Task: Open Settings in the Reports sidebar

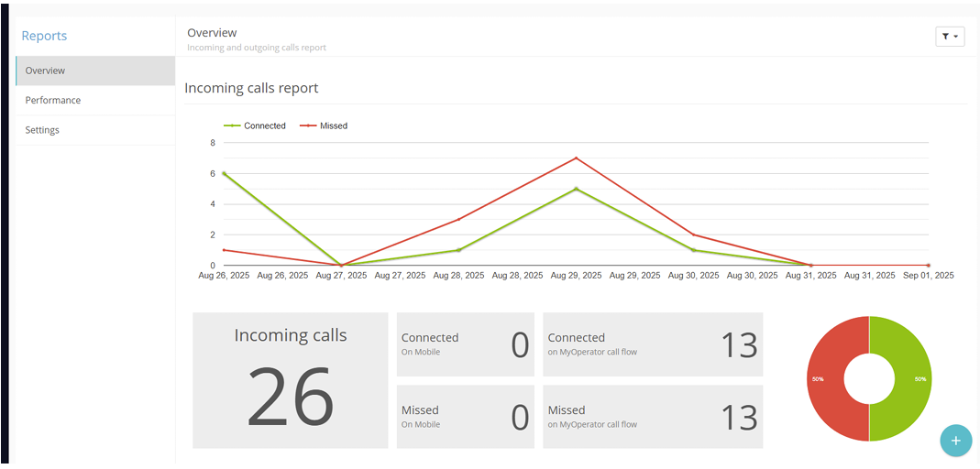Action: pos(95,130)
